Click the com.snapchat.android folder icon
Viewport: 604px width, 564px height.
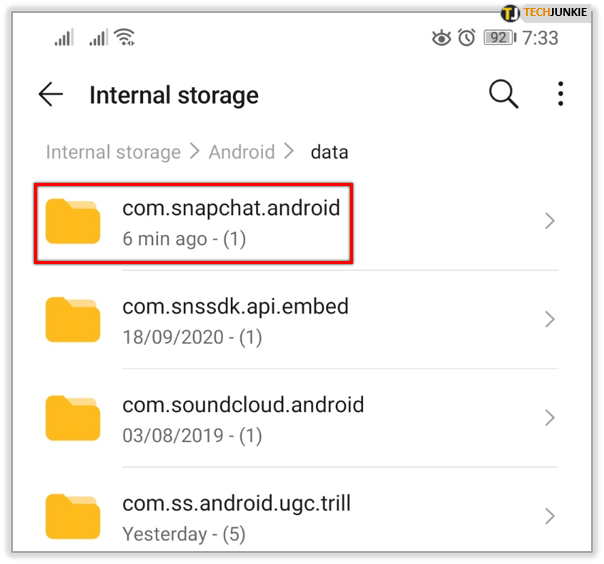point(73,222)
